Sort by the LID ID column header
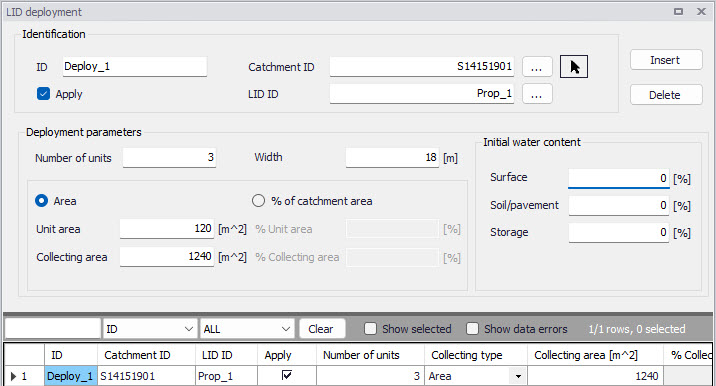Screen dimensions: 716x386 point(226,355)
